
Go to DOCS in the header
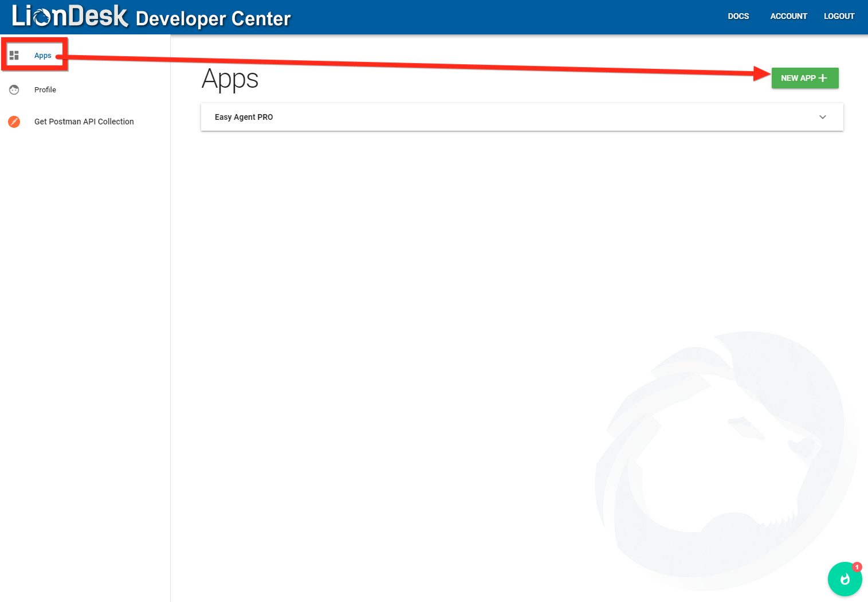(x=739, y=16)
